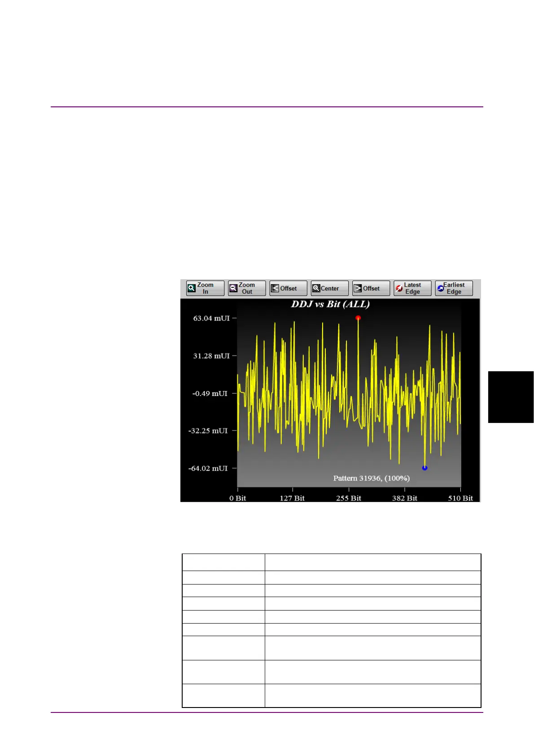Click the right-pointing Offset arrow icon

(358, 288)
